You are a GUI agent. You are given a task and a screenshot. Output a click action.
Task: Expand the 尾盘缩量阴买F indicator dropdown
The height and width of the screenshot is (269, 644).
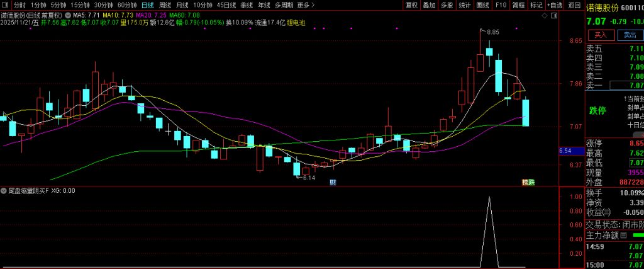point(4,190)
